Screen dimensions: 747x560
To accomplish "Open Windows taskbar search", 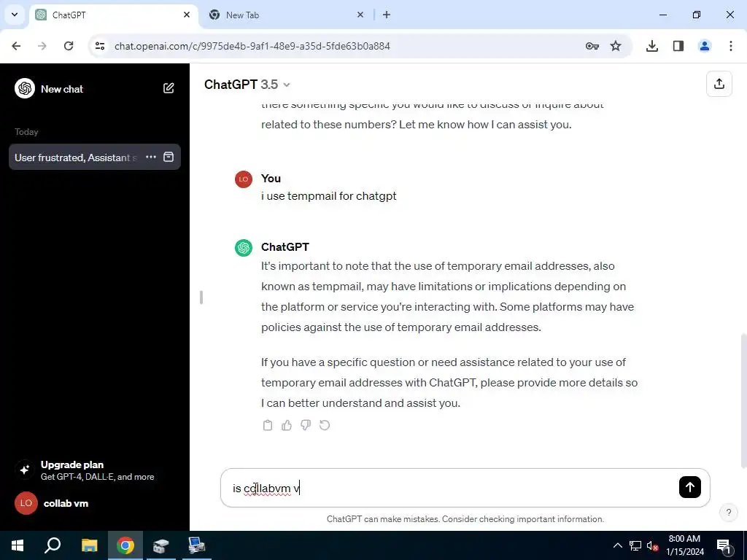I will coord(53,545).
